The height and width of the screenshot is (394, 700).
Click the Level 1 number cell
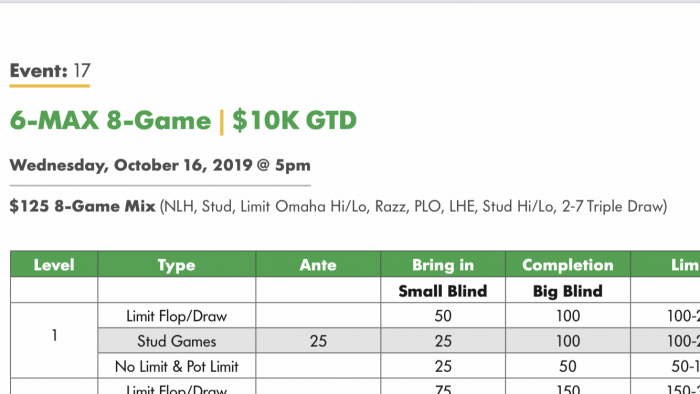54,336
